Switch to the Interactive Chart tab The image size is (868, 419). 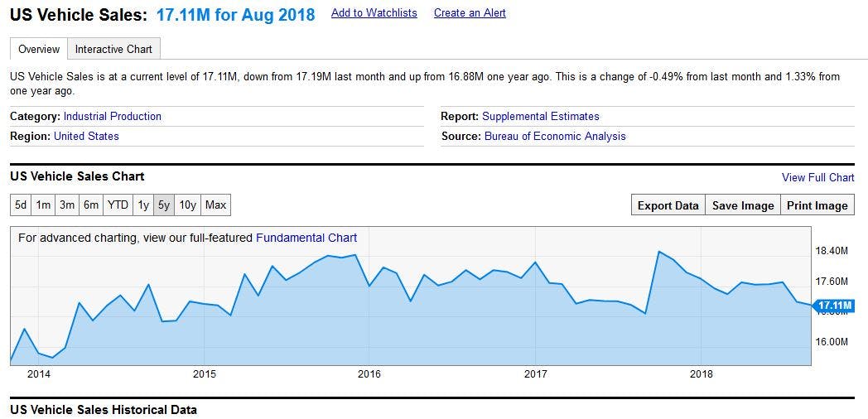point(113,49)
